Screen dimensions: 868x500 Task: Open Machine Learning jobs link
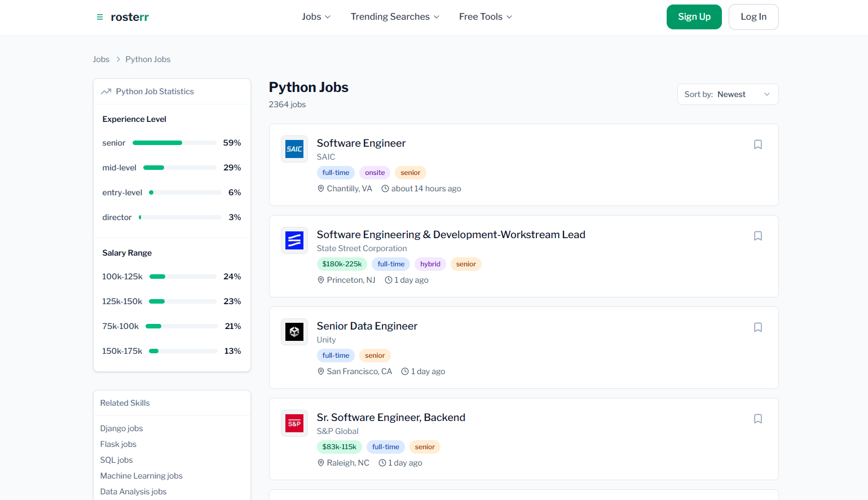coord(141,476)
